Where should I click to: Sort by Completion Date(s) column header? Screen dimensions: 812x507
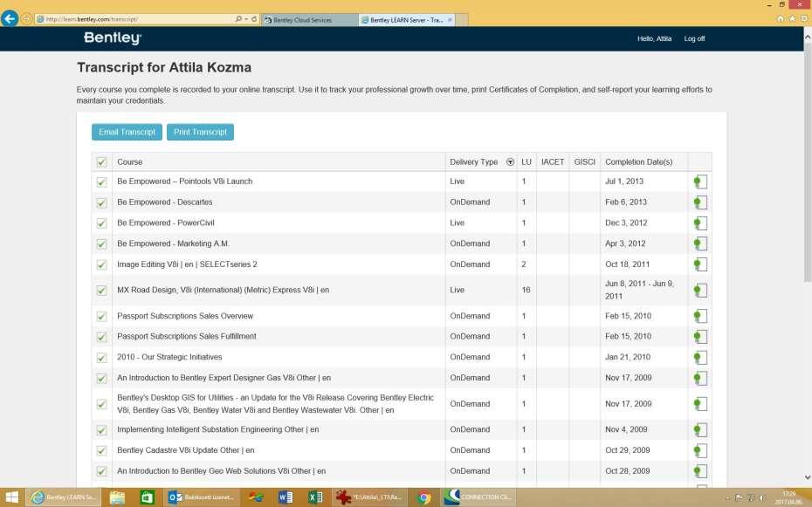638,162
